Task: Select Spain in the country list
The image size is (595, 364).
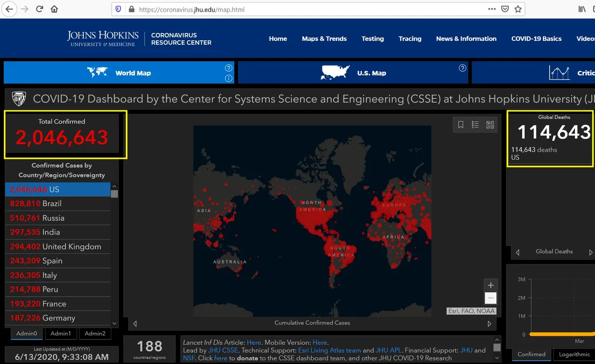Action: point(58,261)
